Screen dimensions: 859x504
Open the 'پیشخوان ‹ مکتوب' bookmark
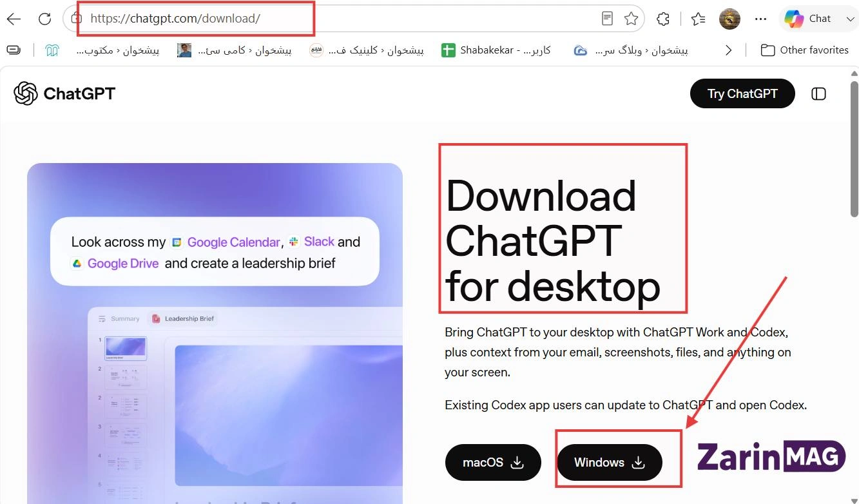click(117, 50)
